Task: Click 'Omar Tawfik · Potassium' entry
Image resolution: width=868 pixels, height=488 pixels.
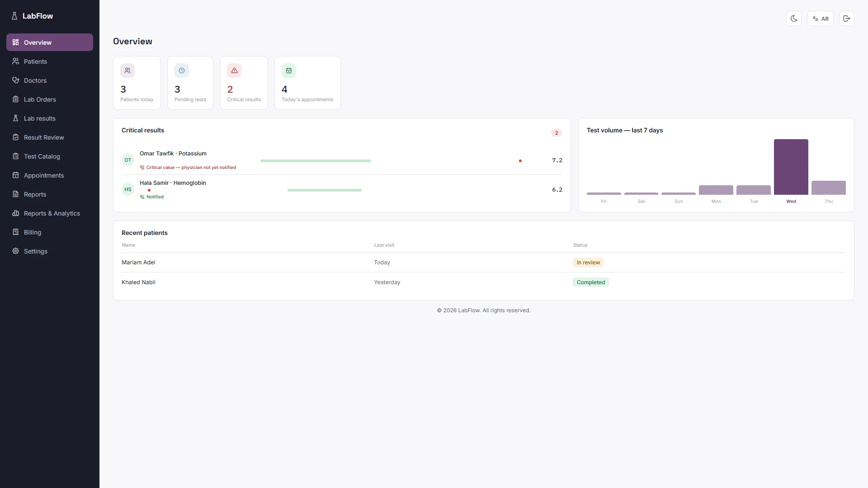Action: click(x=173, y=154)
